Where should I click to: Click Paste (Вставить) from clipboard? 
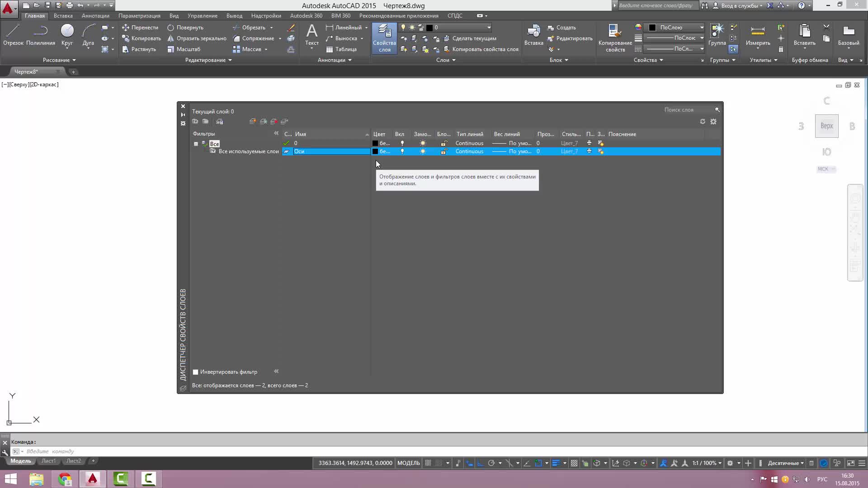point(804,35)
